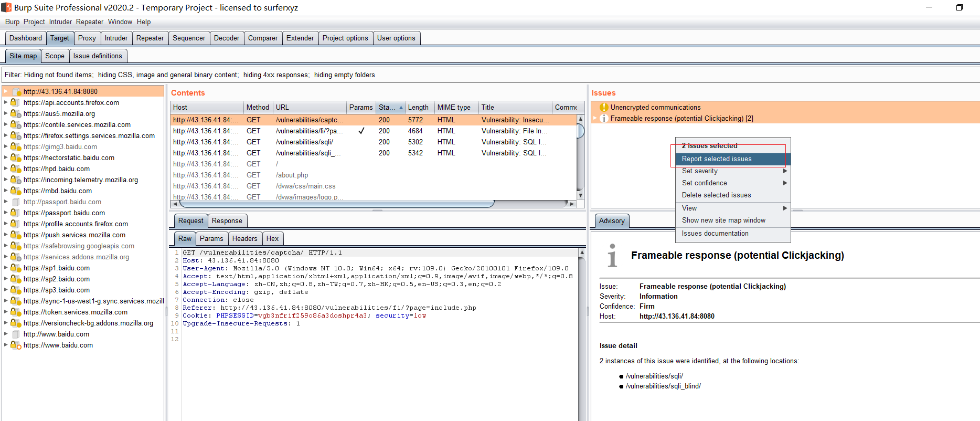
Task: Open the Intruder menu in menu bar
Action: (x=60, y=22)
